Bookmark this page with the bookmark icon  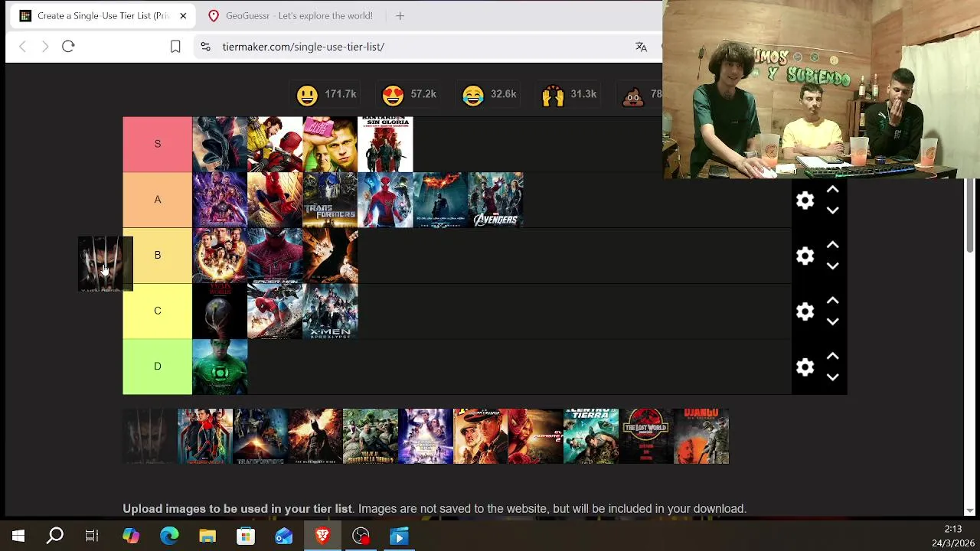coord(175,47)
